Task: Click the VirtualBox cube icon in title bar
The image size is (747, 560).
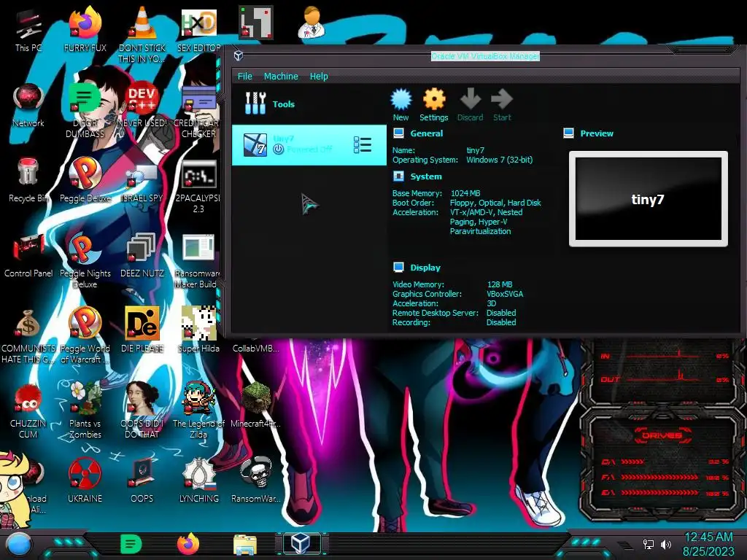Action: click(x=239, y=55)
